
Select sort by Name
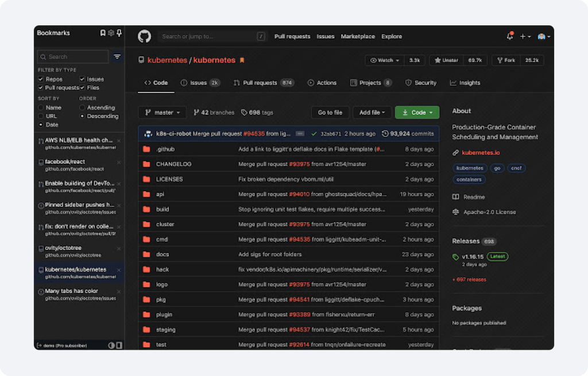41,107
